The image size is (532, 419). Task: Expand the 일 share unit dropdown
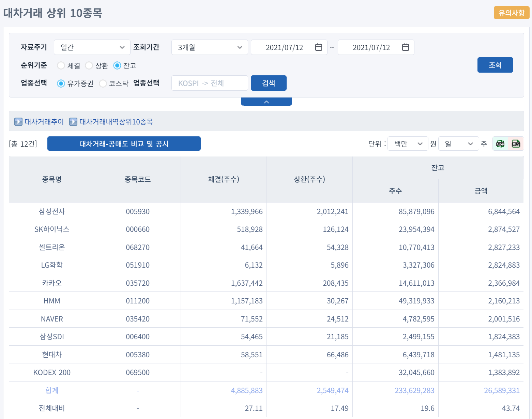point(458,144)
